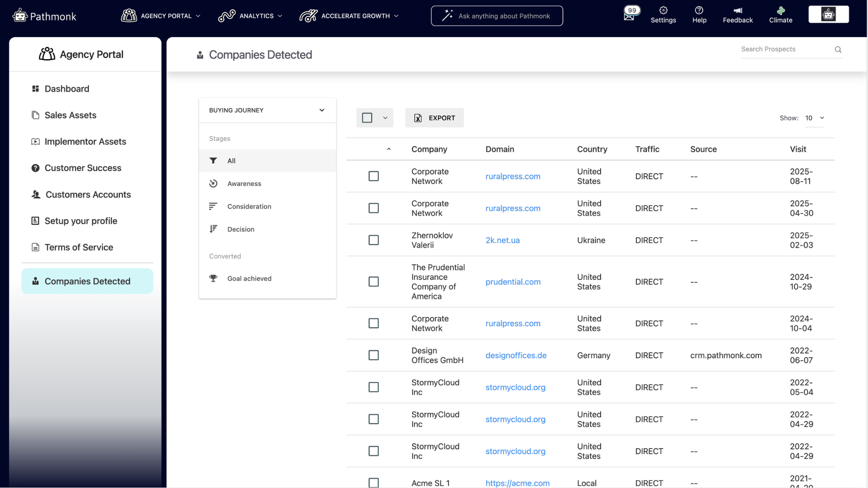Viewport: 868px width, 488px height.
Task: Open the designoffices.de domain link
Action: pyautogui.click(x=515, y=355)
